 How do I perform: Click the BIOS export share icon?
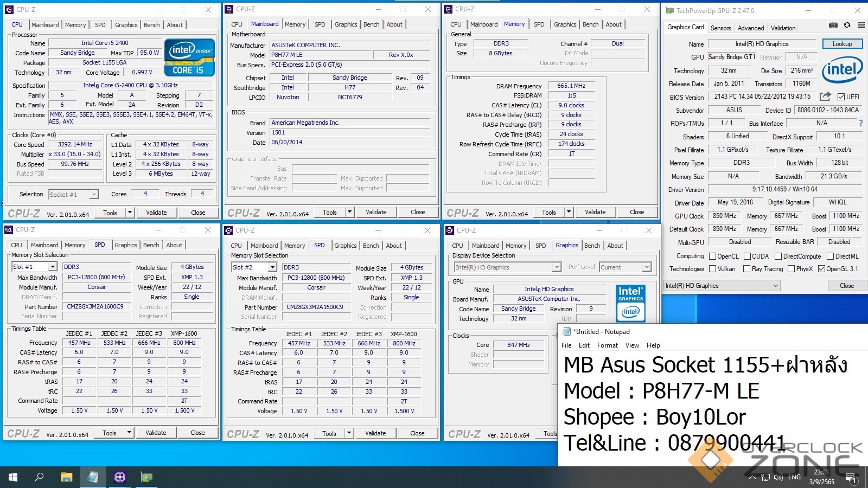tap(825, 97)
